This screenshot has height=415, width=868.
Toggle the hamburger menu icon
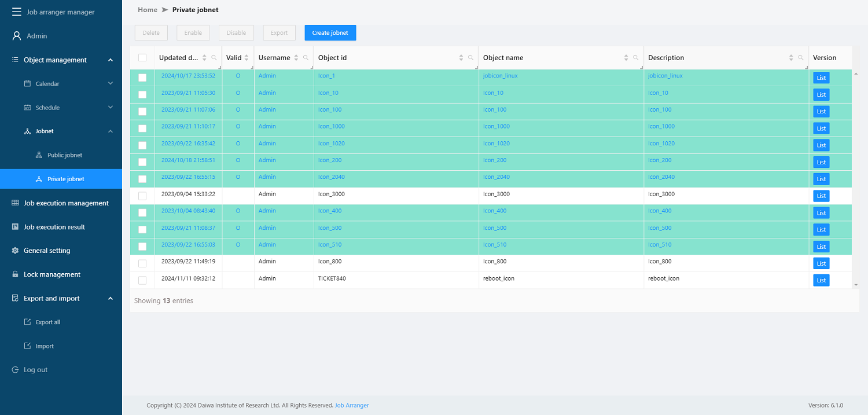[x=17, y=12]
